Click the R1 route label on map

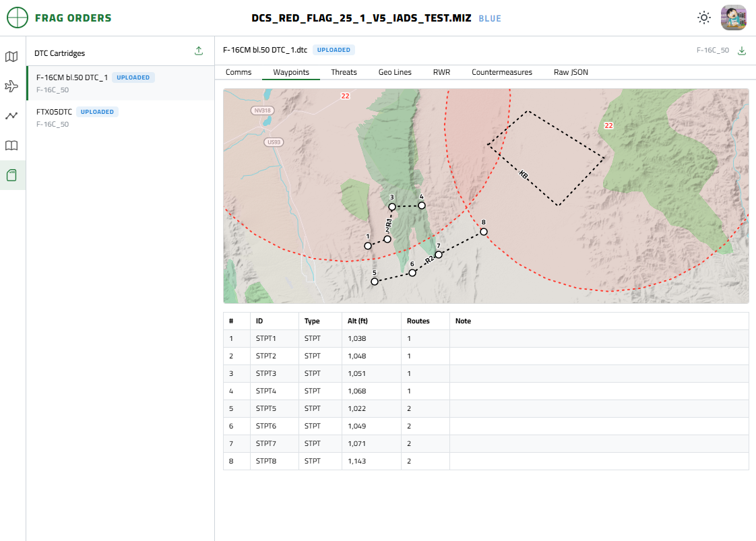(389, 223)
